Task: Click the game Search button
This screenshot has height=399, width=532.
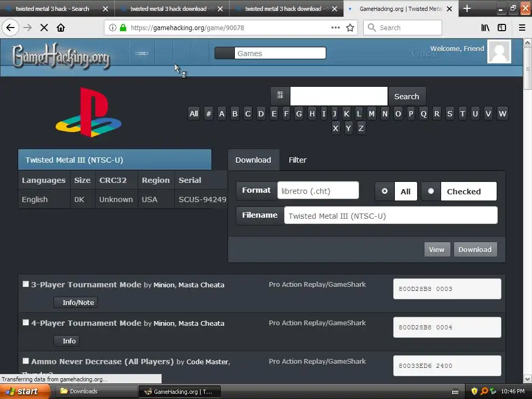Action: (x=406, y=96)
